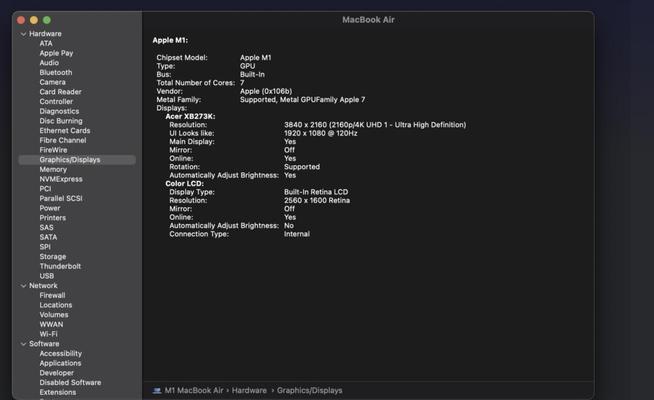654x400 pixels.
Task: Close the window with the red button
Action: coord(21,20)
